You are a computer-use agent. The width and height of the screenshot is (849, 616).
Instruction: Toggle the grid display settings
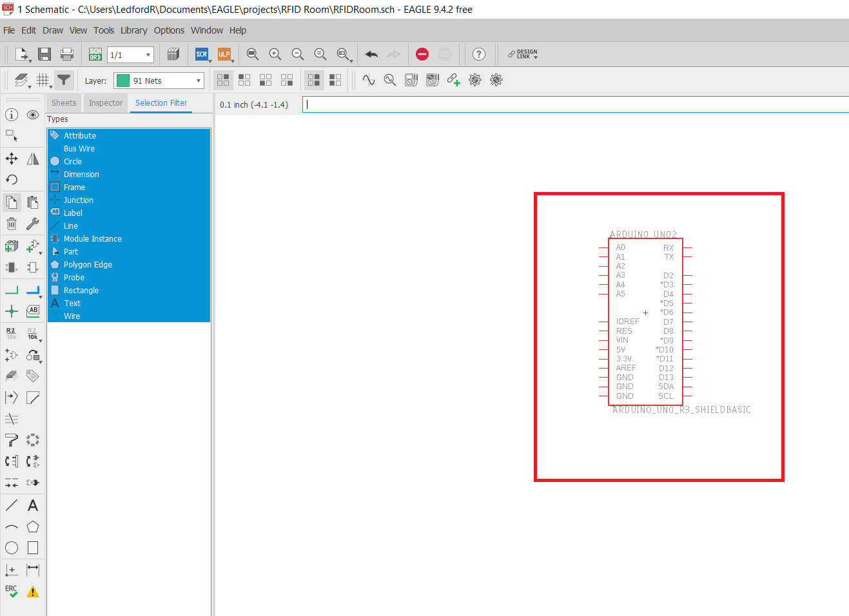pyautogui.click(x=43, y=80)
